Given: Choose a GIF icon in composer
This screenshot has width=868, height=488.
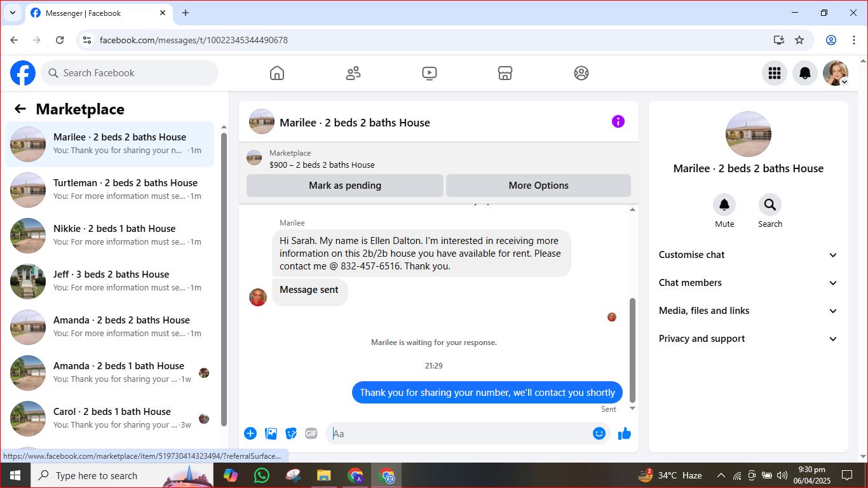Looking at the screenshot, I should [311, 433].
